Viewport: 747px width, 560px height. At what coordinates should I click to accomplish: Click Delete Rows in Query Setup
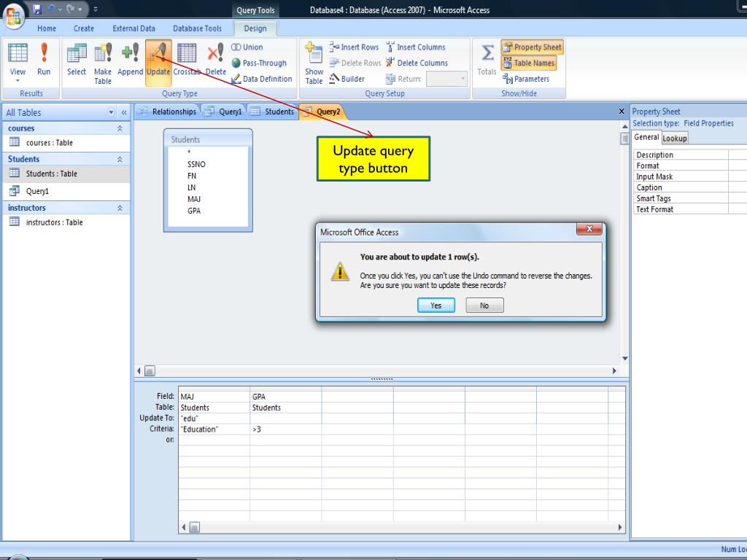(x=355, y=63)
